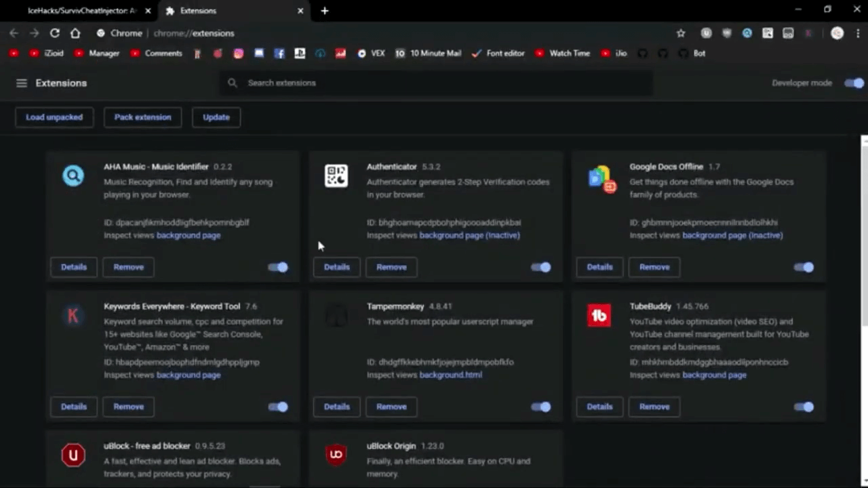
Task: Remove Keywords Everywhere extension
Action: (x=129, y=407)
